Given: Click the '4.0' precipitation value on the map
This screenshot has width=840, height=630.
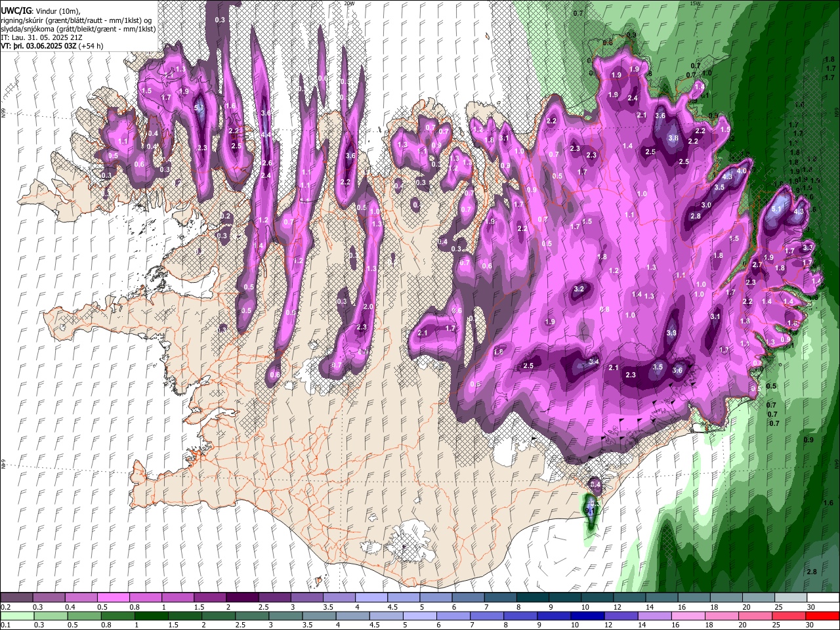Looking at the screenshot, I should (742, 171).
